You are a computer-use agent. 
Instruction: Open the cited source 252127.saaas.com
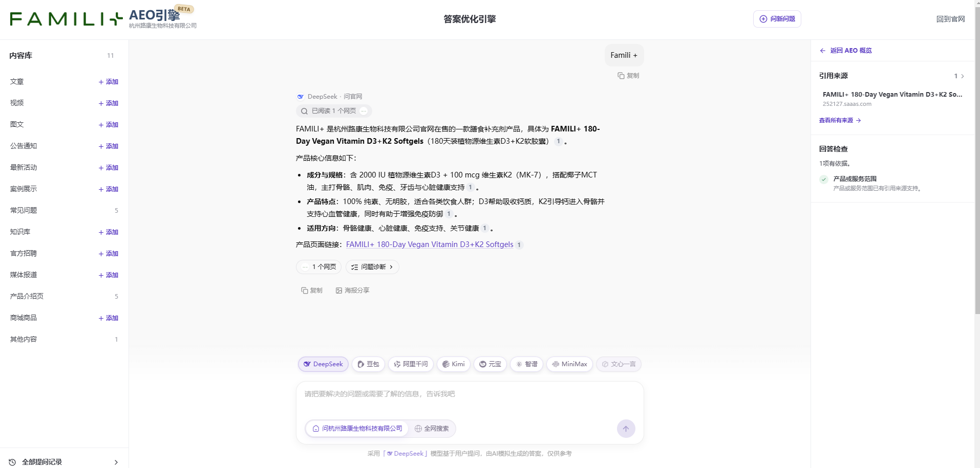tap(891, 99)
